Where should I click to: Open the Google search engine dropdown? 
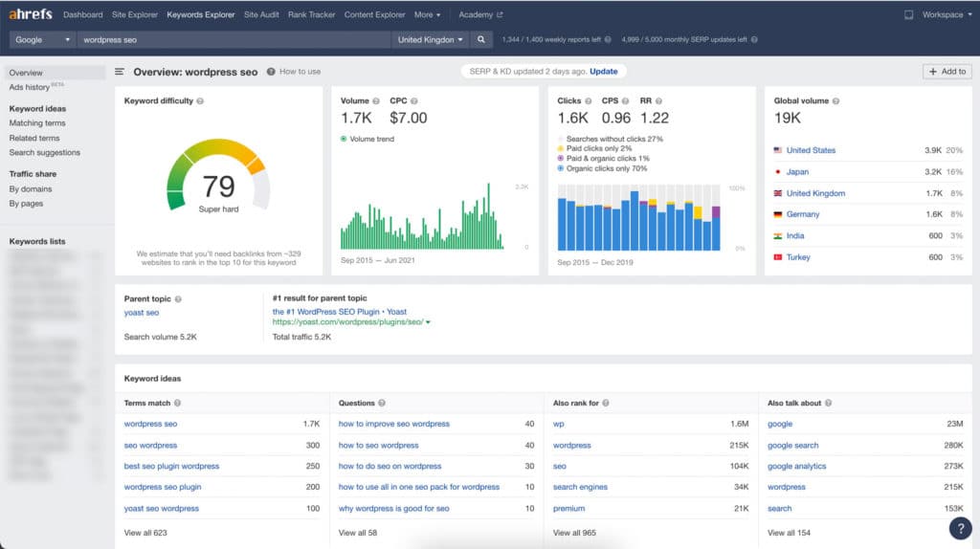coord(42,39)
